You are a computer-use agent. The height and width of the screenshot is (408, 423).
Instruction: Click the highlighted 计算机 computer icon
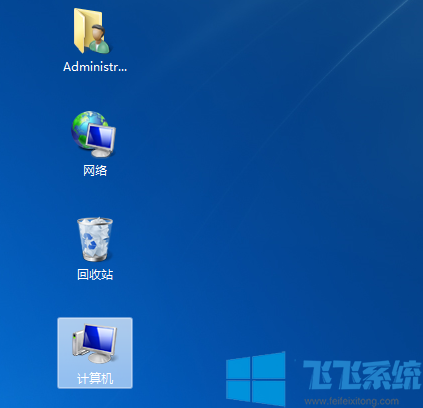pos(95,353)
